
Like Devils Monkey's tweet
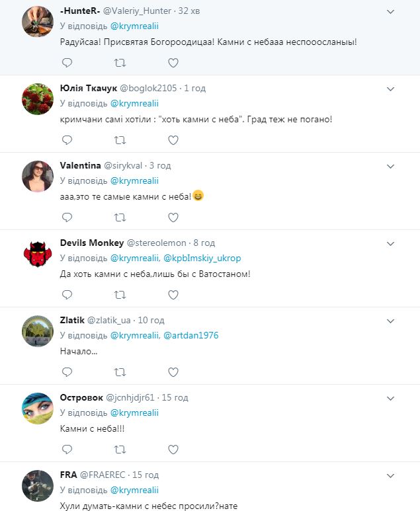(x=173, y=294)
